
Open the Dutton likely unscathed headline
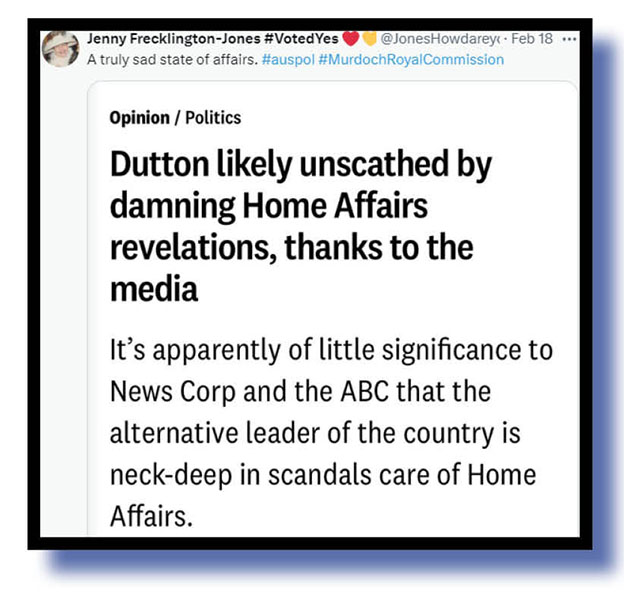coord(301,226)
